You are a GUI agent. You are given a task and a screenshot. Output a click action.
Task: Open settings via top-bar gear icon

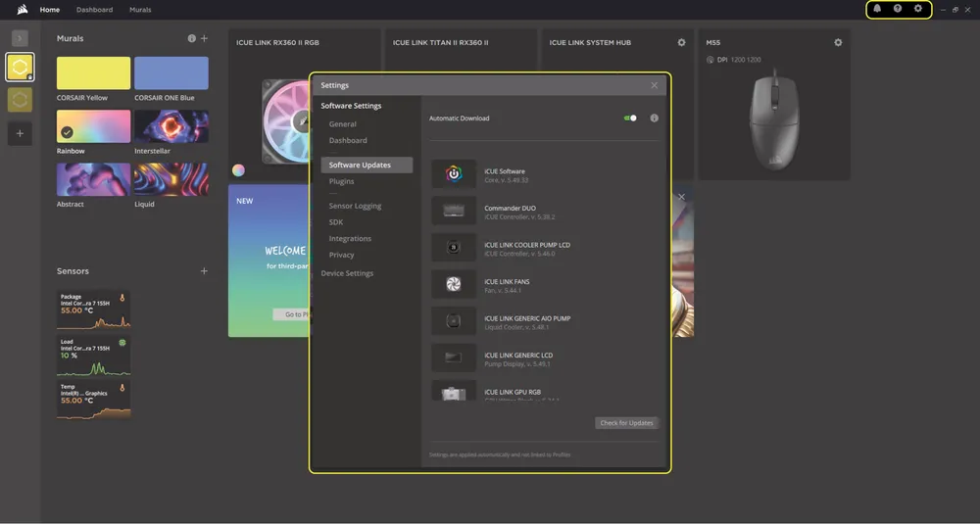918,9
